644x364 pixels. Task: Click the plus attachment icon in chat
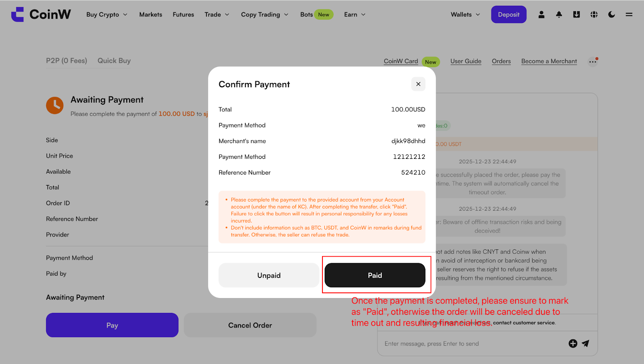pos(573,343)
